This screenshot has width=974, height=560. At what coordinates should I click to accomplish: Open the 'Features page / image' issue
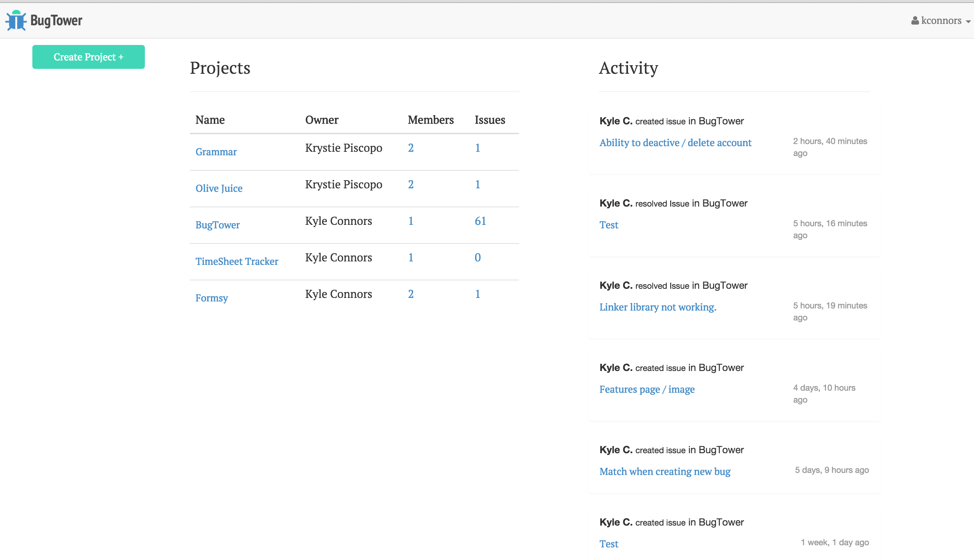[647, 389]
